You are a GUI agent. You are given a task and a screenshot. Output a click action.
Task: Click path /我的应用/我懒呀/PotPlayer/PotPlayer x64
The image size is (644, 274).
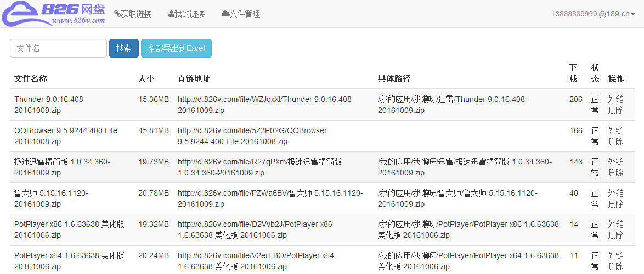tap(468, 261)
